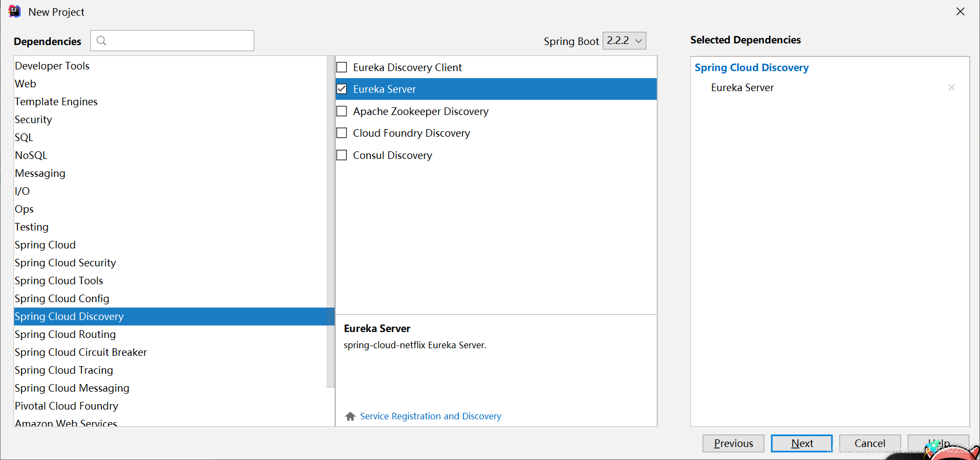Remove Eureka Server from selected dependencies
Viewport: 980px width, 460px height.
[951, 87]
